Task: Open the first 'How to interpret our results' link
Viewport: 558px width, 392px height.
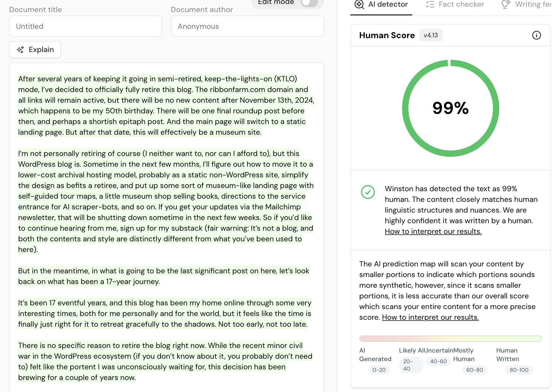Action: pyautogui.click(x=433, y=231)
